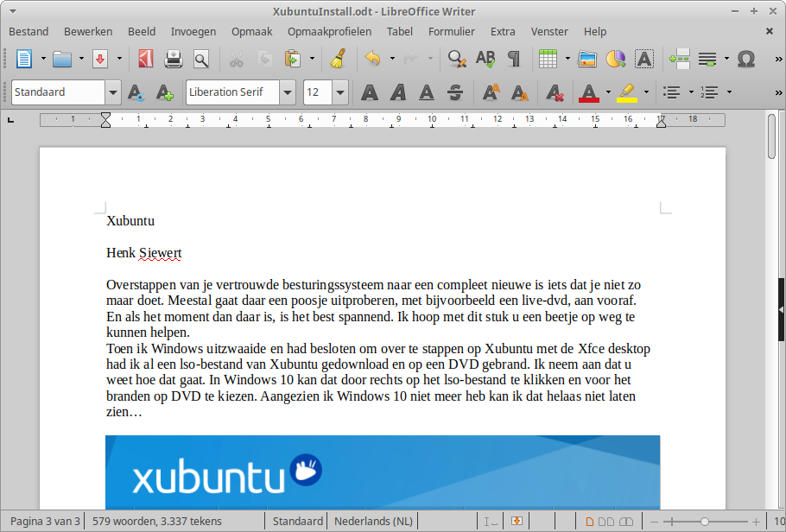The height and width of the screenshot is (532, 786).
Task: Open the Bewerken menu
Action: tap(88, 32)
